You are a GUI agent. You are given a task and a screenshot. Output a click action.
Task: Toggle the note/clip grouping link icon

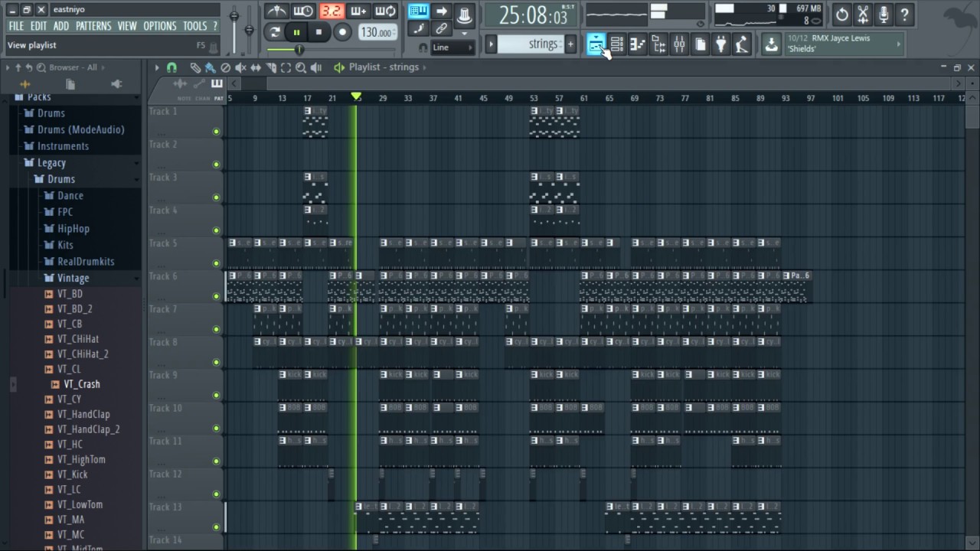click(x=441, y=29)
